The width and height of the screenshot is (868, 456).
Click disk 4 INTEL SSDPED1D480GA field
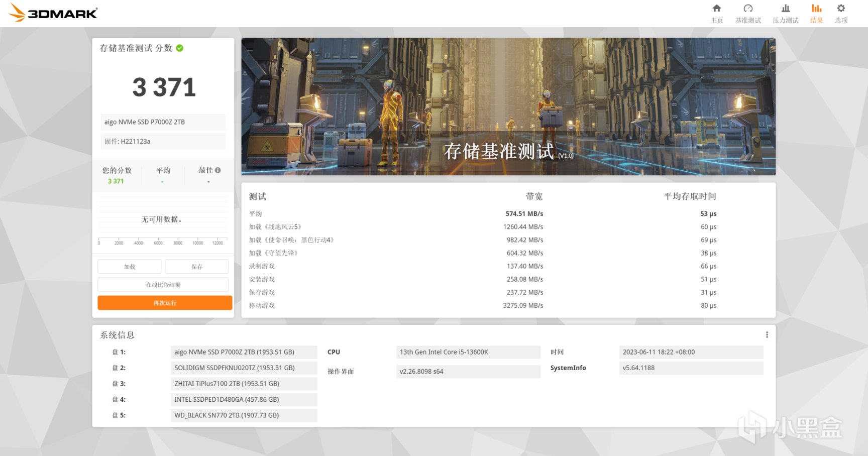[x=244, y=400]
